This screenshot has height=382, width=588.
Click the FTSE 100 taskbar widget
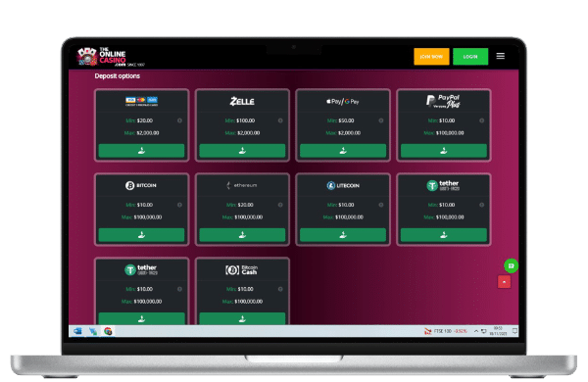click(x=446, y=331)
